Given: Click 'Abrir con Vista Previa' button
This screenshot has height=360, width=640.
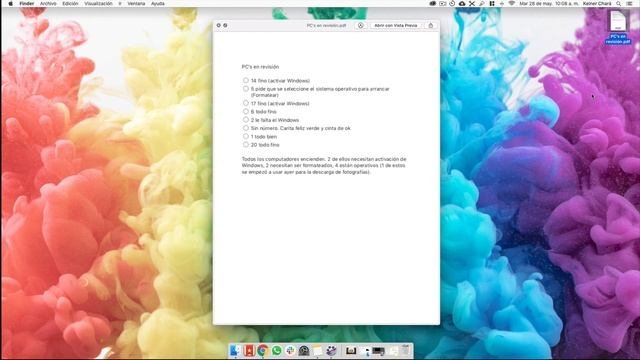Looking at the screenshot, I should point(396,25).
